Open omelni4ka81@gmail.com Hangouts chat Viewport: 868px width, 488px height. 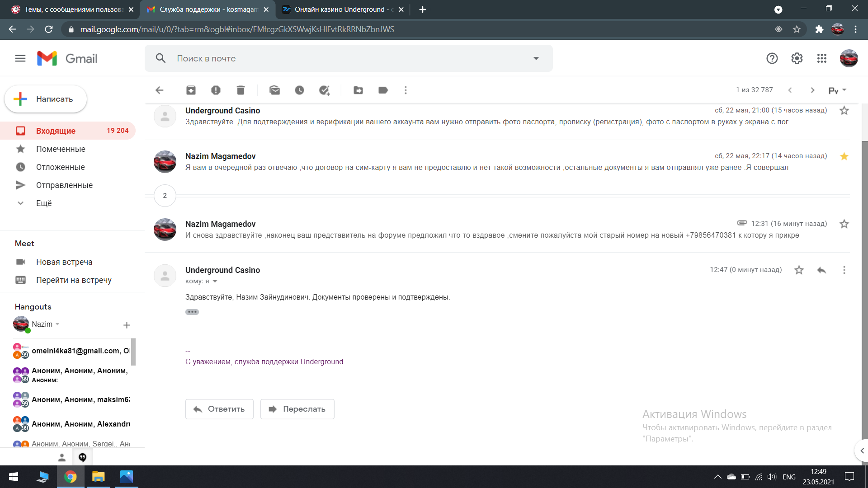[x=72, y=351]
